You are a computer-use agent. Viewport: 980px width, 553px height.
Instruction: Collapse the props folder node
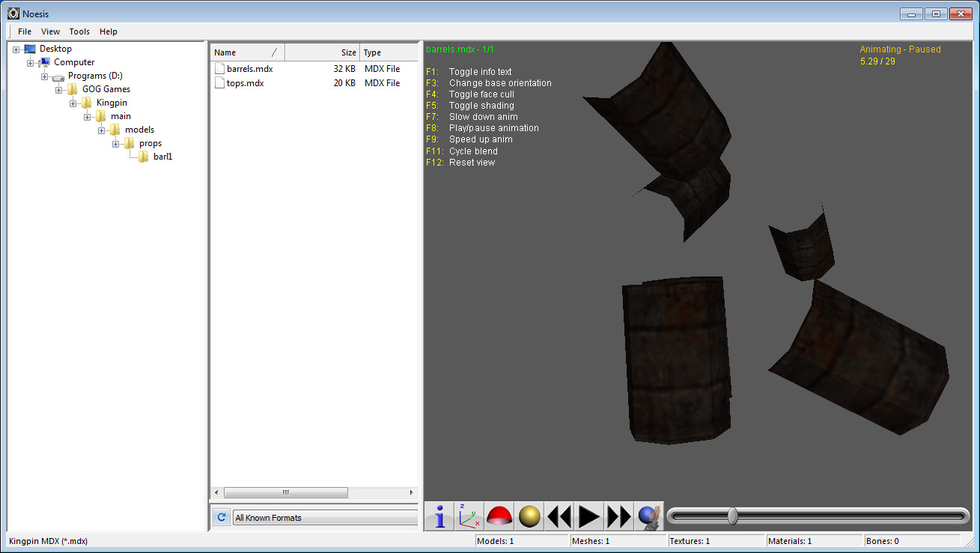116,144
